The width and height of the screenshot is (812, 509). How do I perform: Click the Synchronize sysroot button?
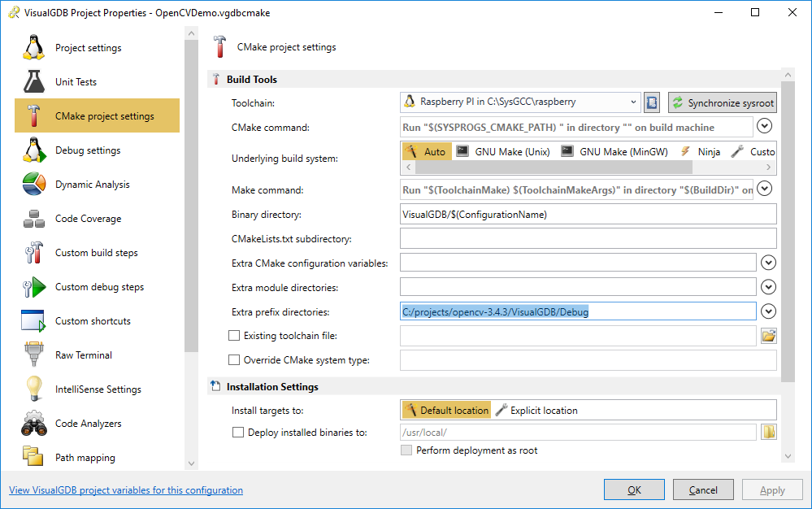(723, 103)
